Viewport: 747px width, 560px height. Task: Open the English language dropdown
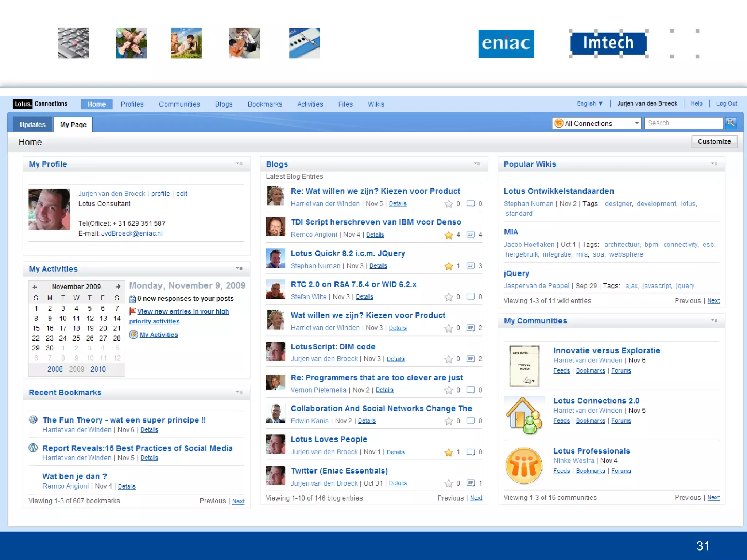[590, 104]
